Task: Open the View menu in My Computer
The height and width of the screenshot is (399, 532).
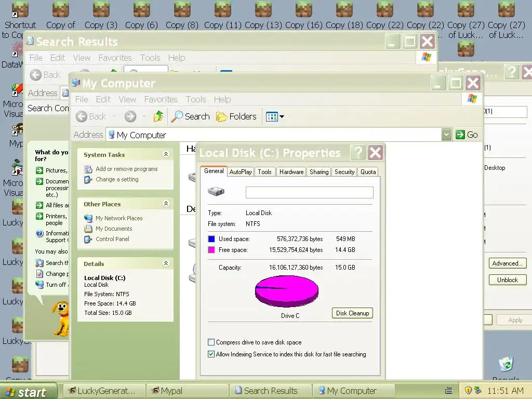Action: (127, 99)
